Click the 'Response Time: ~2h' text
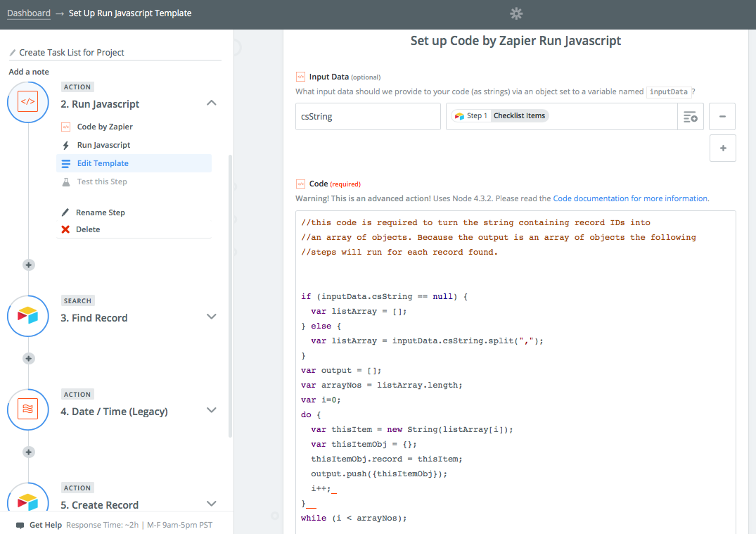 click(x=102, y=525)
